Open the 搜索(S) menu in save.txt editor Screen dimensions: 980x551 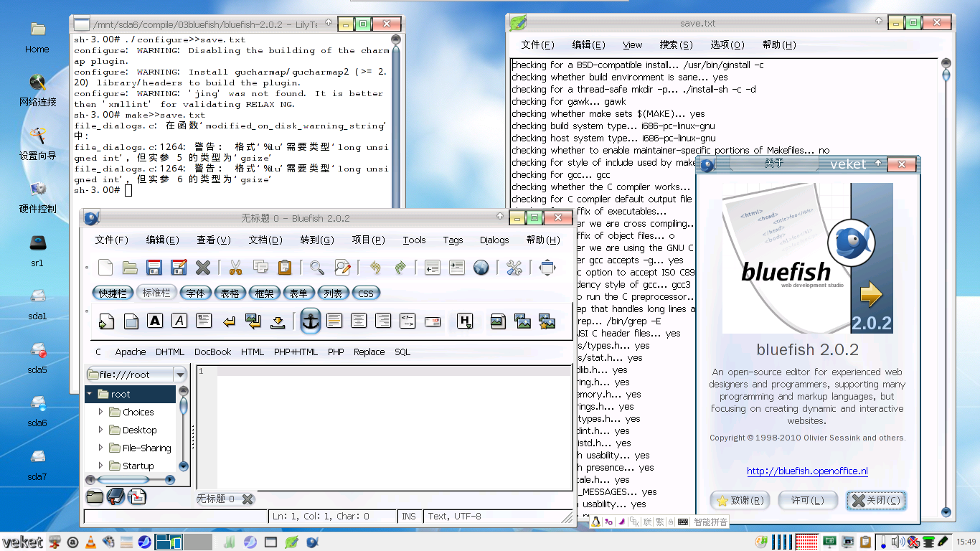(x=676, y=44)
